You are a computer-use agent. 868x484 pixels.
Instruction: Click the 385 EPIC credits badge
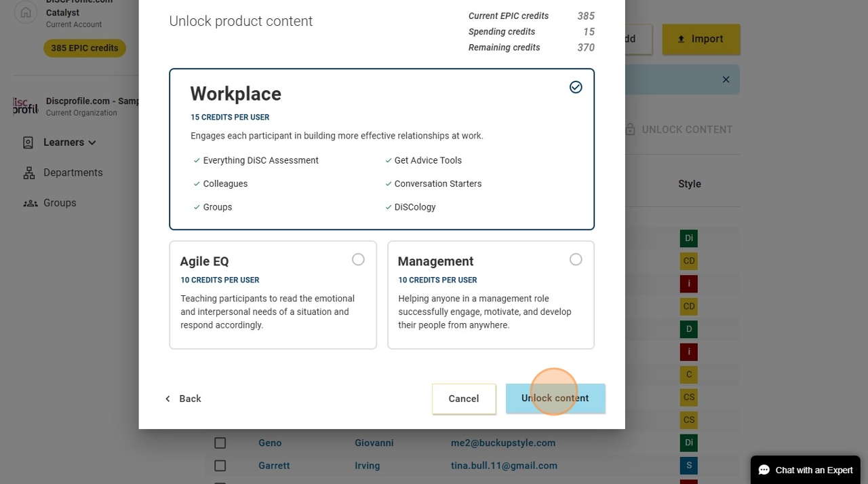[85, 48]
